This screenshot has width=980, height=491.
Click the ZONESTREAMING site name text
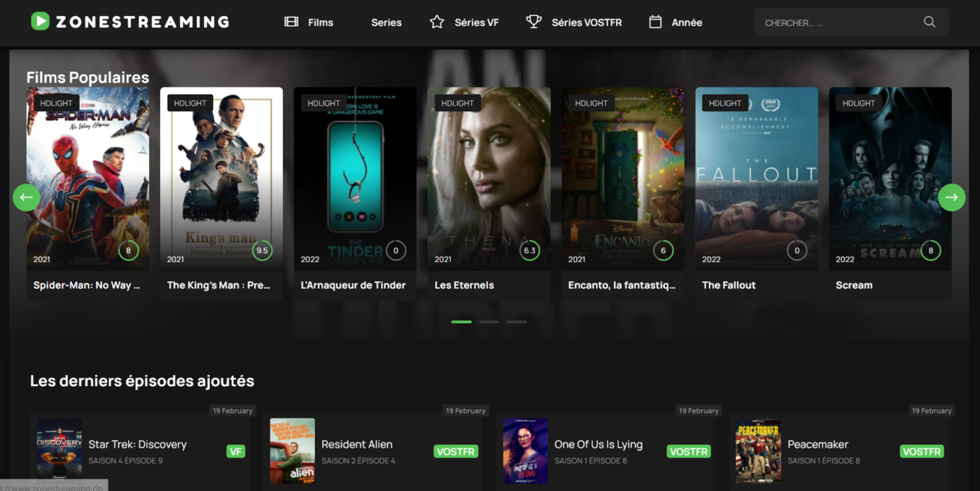click(x=142, y=22)
